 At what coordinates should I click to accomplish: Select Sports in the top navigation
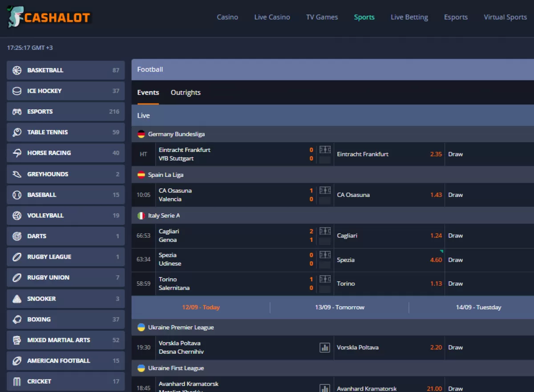(x=364, y=17)
